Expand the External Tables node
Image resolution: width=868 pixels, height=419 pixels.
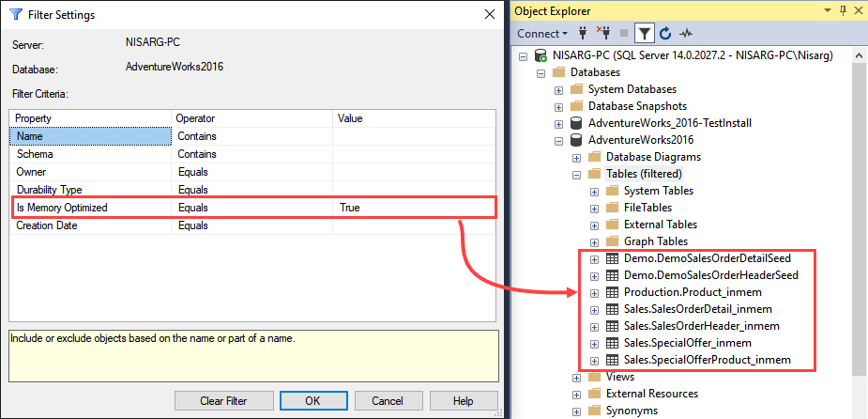[594, 225]
